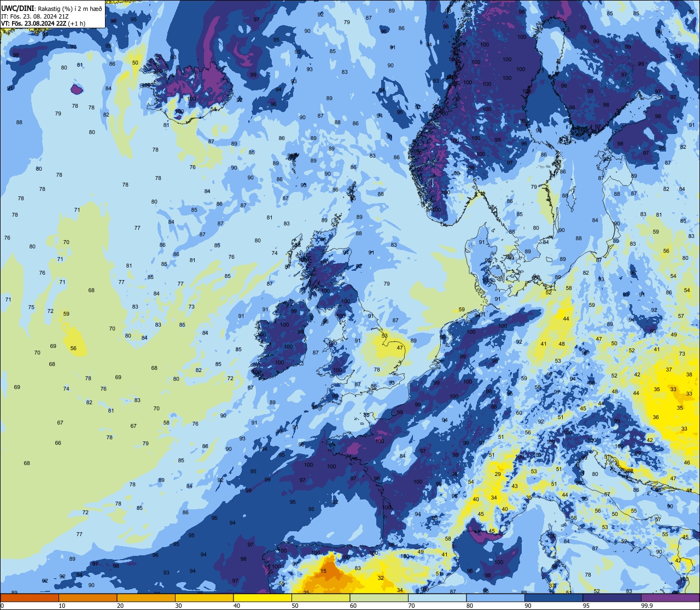This screenshot has height=610, width=700.
Task: Click the 10–20% orange legend swatch
Action: (x=87, y=597)
